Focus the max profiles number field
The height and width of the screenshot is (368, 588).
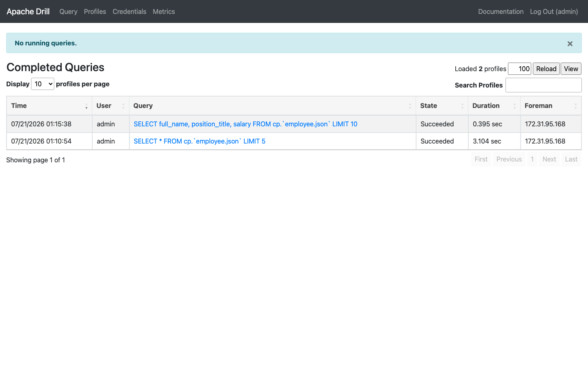pos(519,69)
